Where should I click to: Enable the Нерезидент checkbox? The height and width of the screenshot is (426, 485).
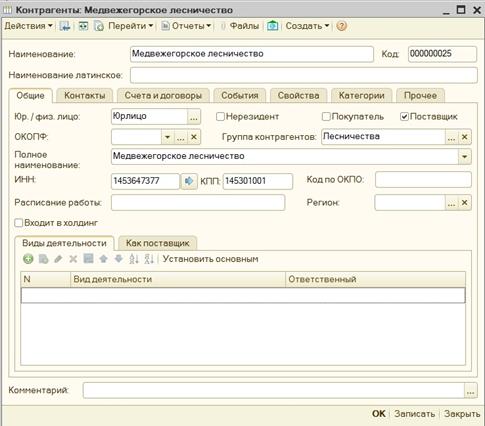[220, 116]
